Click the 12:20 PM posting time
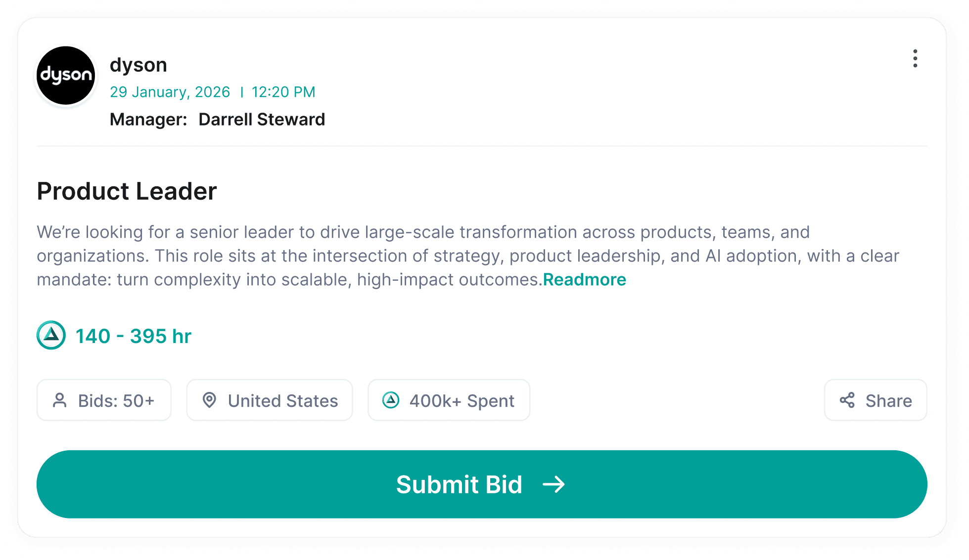Image resolution: width=969 pixels, height=560 pixels. point(283,92)
